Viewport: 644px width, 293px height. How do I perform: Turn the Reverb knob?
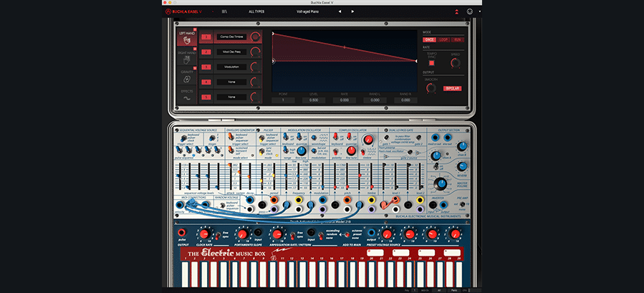tap(462, 166)
